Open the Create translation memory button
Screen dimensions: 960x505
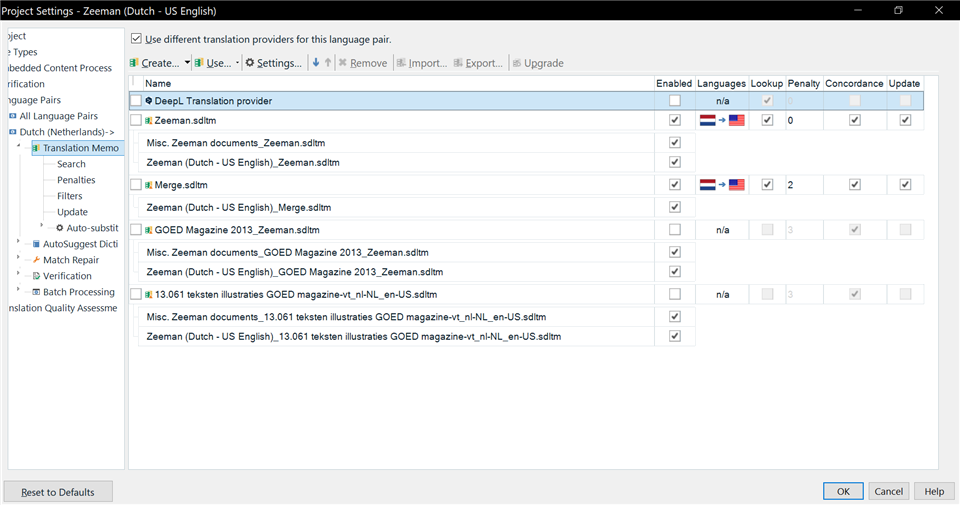pos(155,63)
